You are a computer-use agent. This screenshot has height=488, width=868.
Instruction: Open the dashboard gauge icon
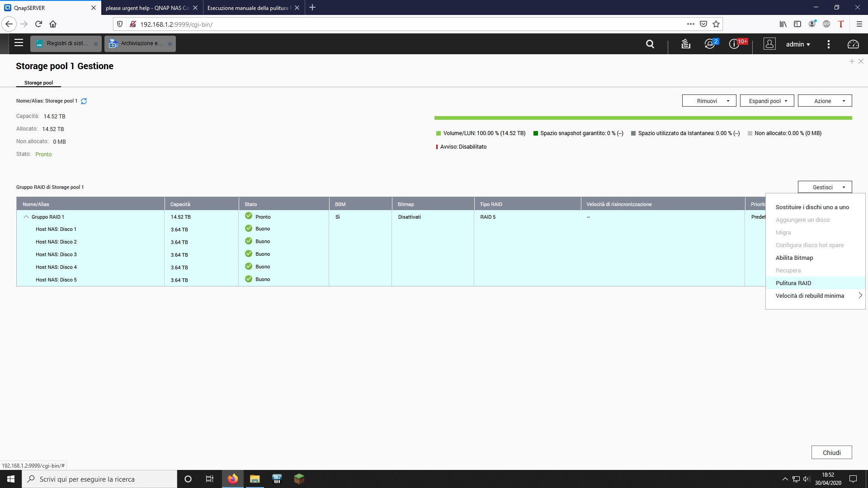click(853, 44)
